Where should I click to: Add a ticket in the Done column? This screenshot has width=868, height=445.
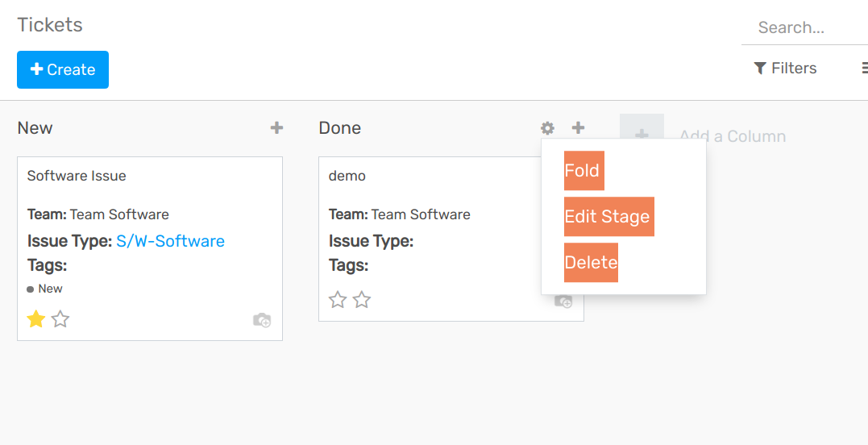click(x=578, y=128)
